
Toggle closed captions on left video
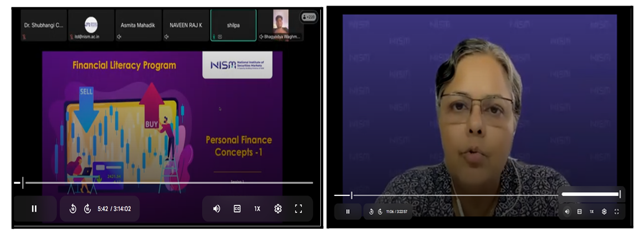tap(237, 209)
